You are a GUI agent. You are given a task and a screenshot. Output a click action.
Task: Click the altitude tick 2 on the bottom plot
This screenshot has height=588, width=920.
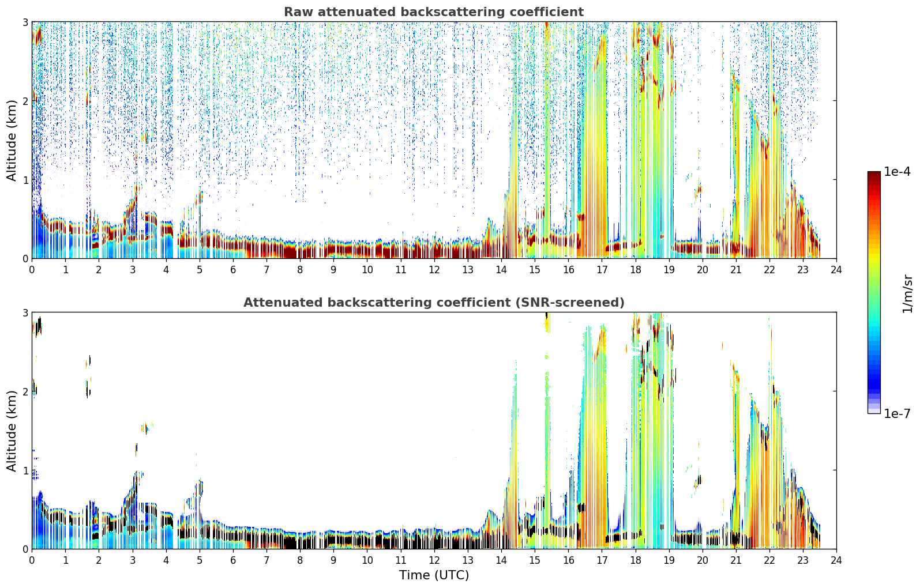pos(25,391)
